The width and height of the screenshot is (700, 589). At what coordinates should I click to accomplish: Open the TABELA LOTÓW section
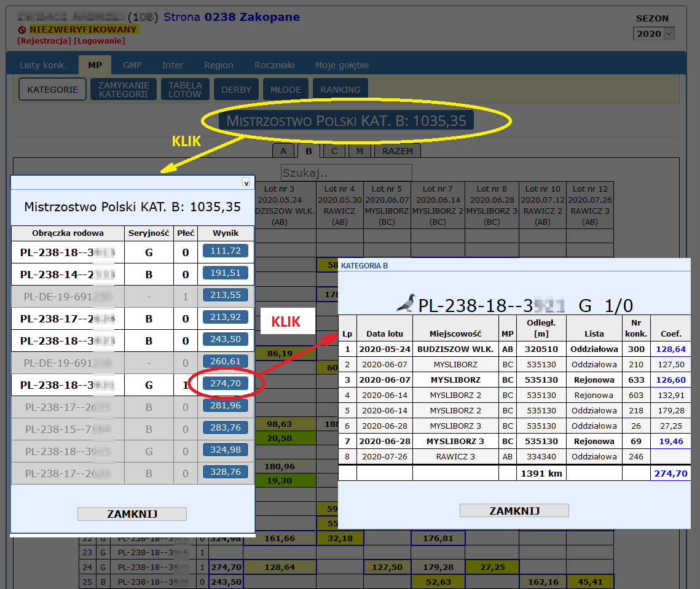tap(185, 90)
